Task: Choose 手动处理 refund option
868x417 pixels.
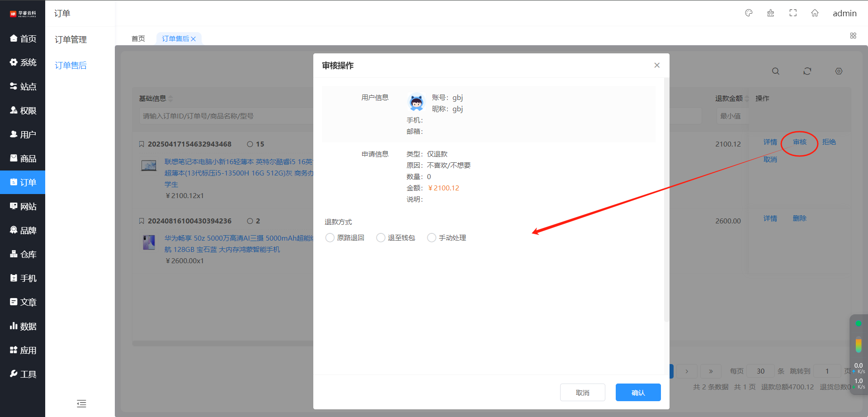Action: (x=432, y=238)
